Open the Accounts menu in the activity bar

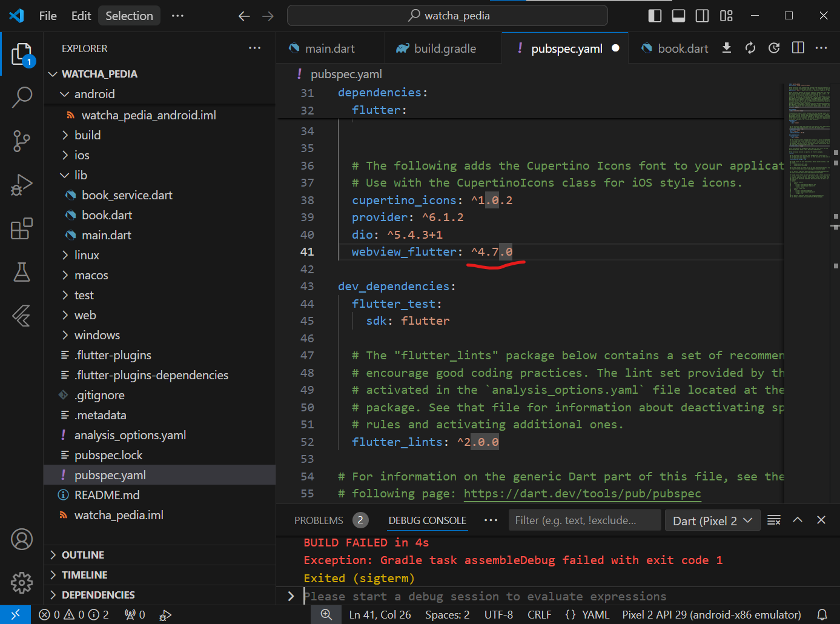coord(22,539)
